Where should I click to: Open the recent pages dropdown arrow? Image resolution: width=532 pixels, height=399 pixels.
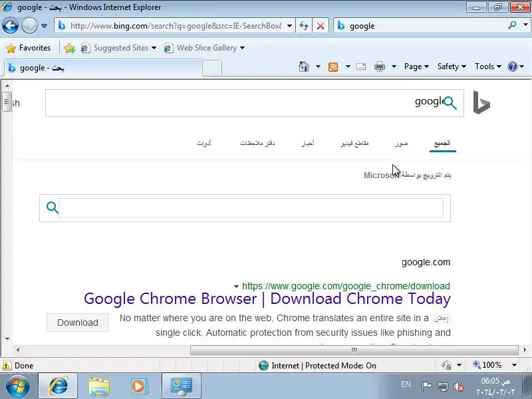44,26
